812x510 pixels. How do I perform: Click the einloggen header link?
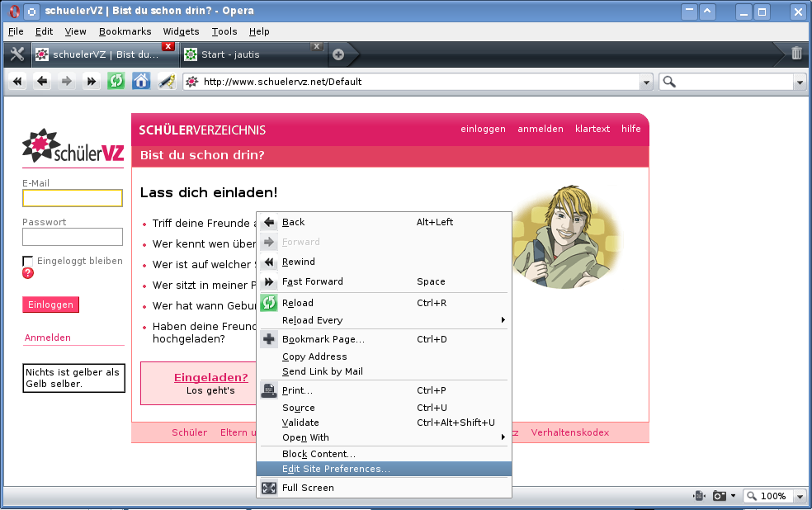click(484, 129)
